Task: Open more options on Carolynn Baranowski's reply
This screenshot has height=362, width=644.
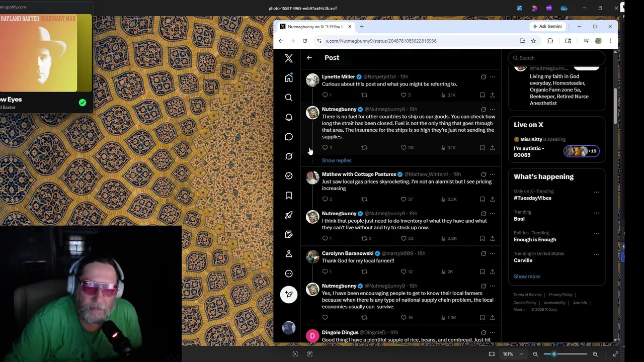Action: click(x=493, y=253)
